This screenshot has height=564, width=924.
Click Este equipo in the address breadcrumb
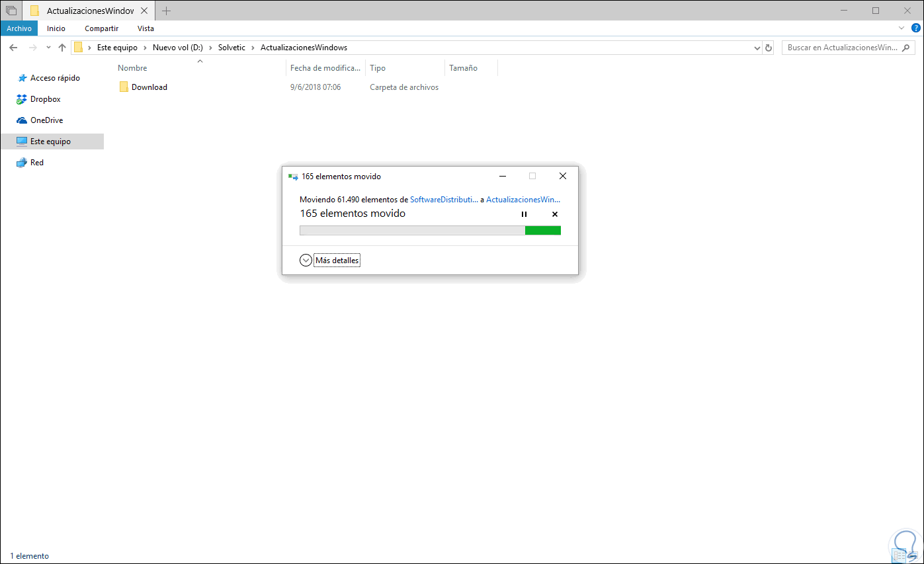pyautogui.click(x=117, y=48)
